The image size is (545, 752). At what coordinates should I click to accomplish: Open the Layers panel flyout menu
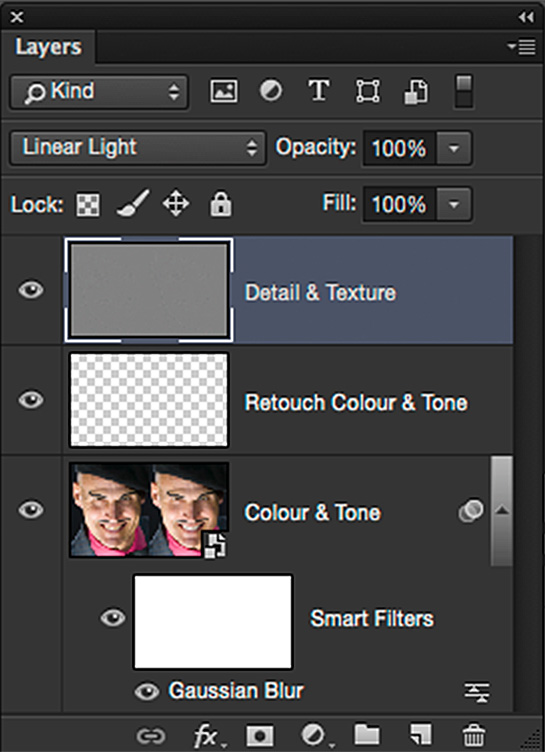point(521,47)
